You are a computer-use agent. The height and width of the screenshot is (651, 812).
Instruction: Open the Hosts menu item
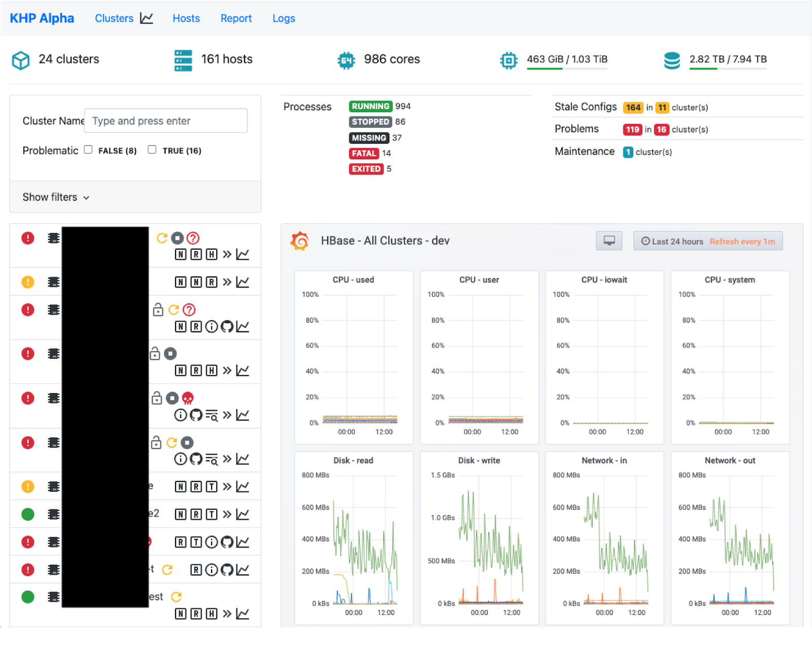pos(186,18)
